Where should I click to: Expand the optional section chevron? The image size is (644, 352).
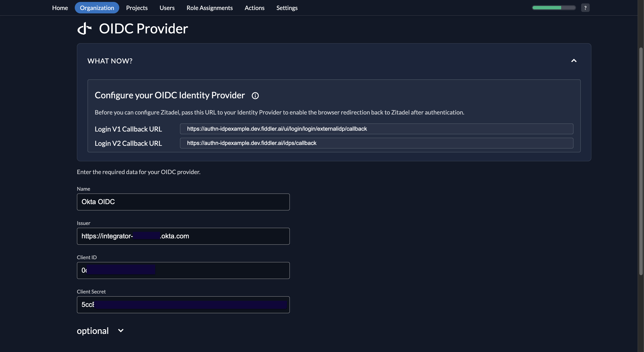pos(121,331)
